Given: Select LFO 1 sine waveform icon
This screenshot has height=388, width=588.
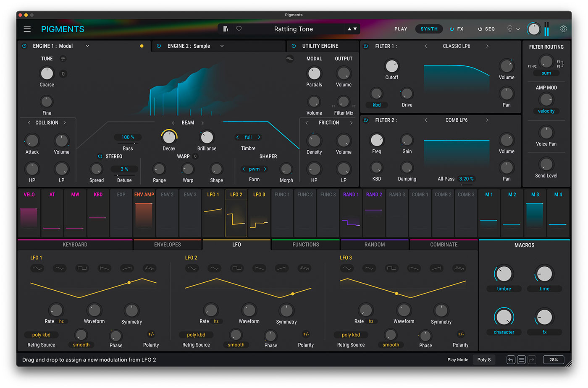Looking at the screenshot, I should (37, 268).
